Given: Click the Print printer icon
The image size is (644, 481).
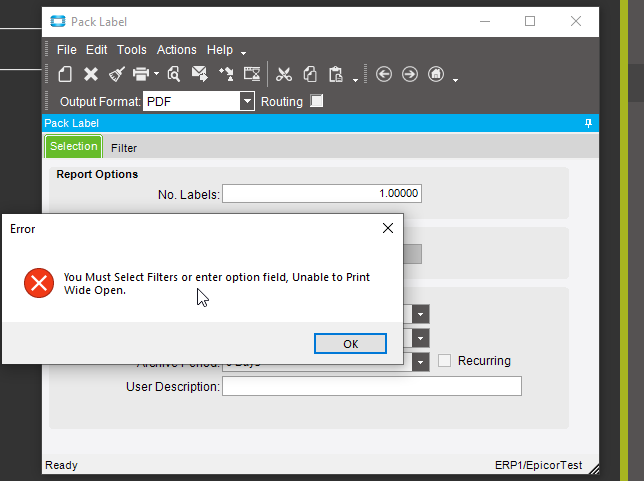Looking at the screenshot, I should (x=141, y=74).
